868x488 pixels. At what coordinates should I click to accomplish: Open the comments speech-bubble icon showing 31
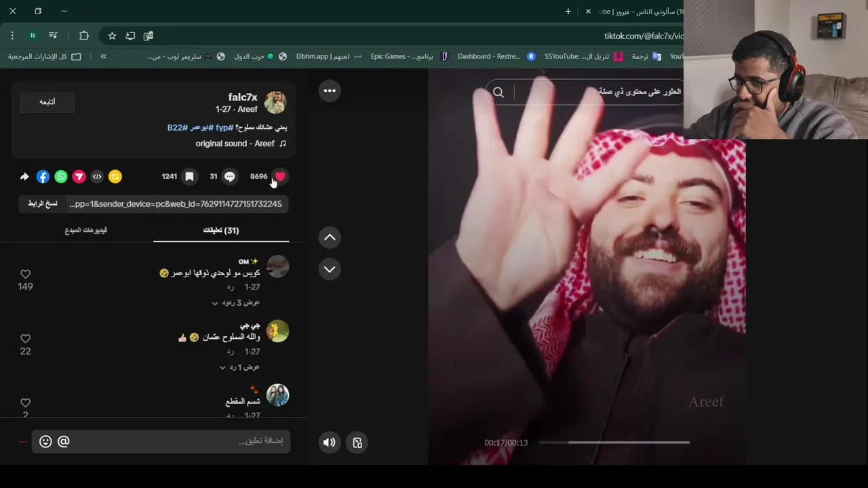click(x=230, y=176)
